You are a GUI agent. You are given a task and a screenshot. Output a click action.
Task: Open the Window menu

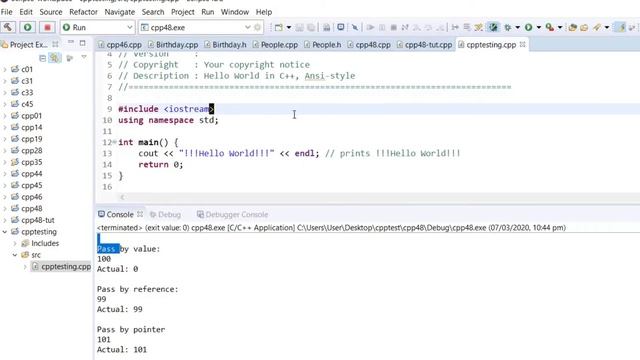pyautogui.click(x=235, y=12)
